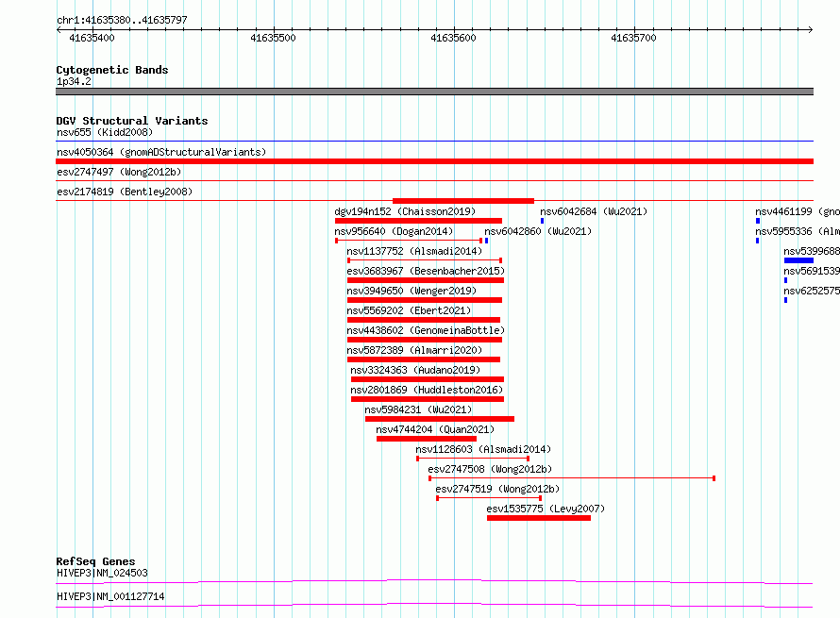Click the RefSeq Genes track title
Viewport: 840px width, 618px height.
click(95, 561)
